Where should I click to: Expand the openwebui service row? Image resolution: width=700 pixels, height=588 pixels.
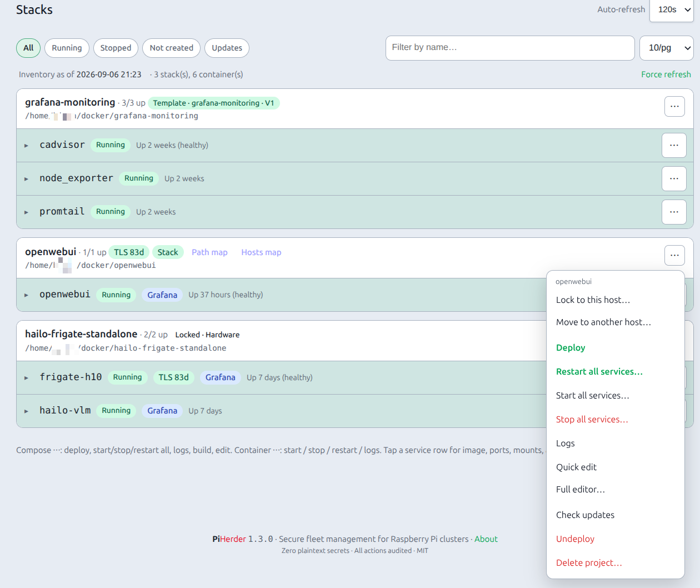26,295
